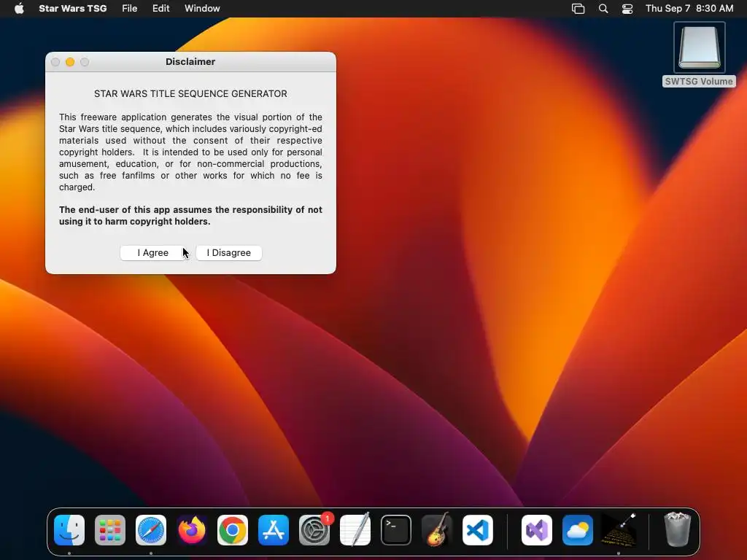Open the Weather app from the Dock
The width and height of the screenshot is (747, 560).
click(x=578, y=530)
